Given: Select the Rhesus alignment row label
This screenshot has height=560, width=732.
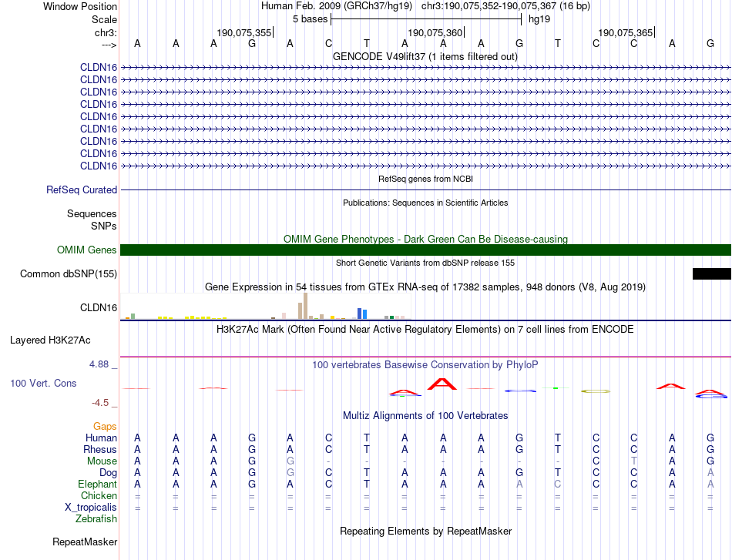Looking at the screenshot, I should 100,449.
